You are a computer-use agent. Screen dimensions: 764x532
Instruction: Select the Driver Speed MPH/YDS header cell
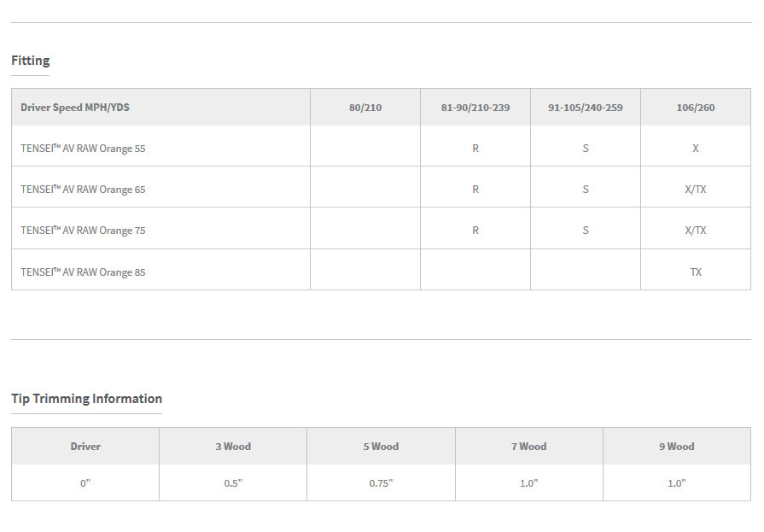tap(75, 108)
